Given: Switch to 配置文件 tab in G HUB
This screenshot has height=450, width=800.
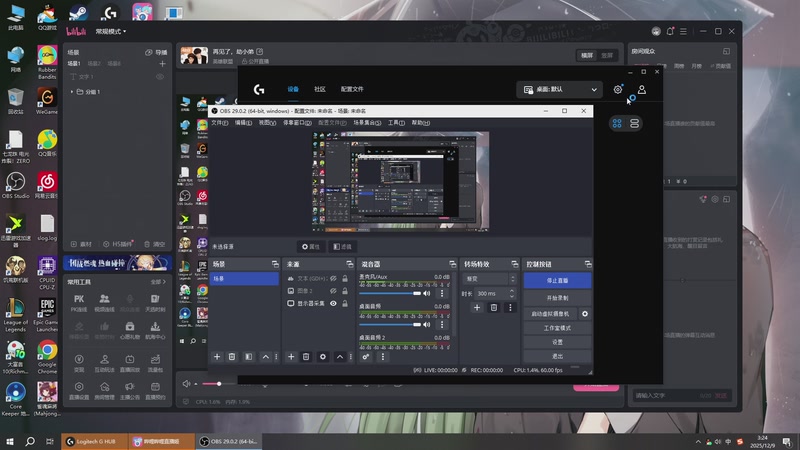Looking at the screenshot, I should [x=352, y=89].
